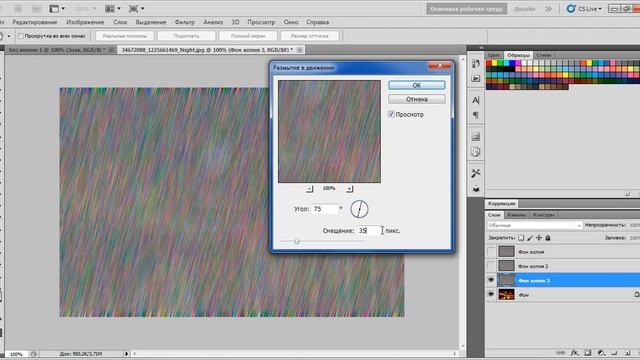Click the lock image pixels brush icon

coord(530,238)
